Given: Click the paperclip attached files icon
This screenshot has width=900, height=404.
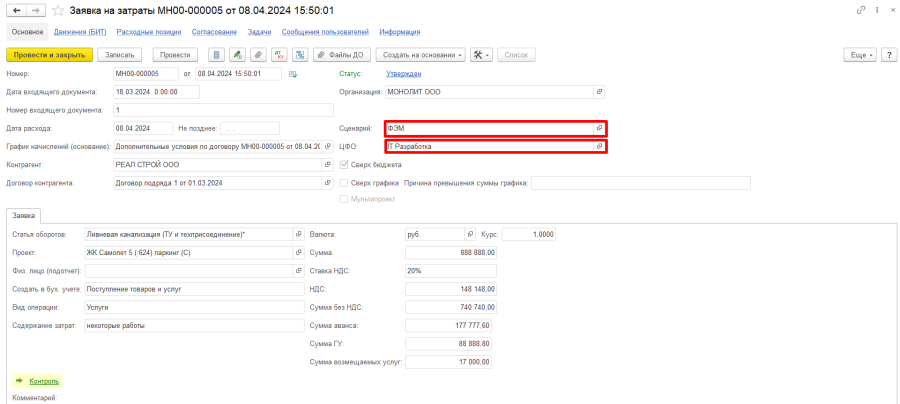Looking at the screenshot, I should click(257, 54).
